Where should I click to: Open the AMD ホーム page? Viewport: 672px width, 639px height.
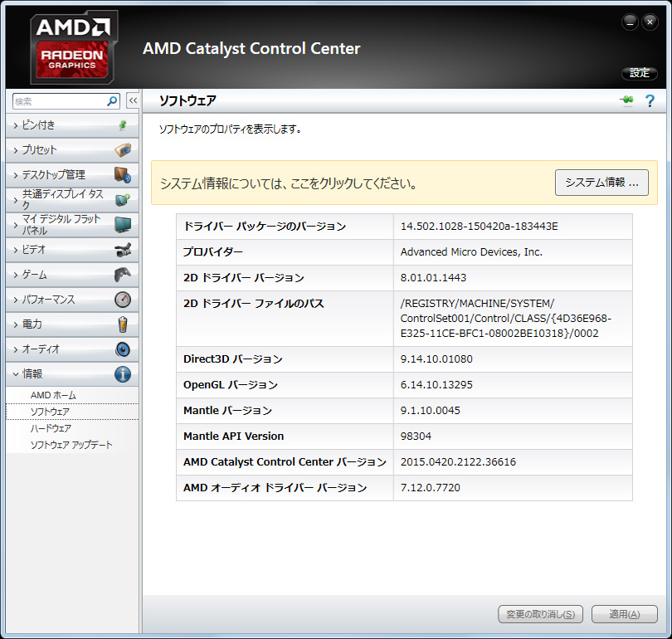click(53, 395)
